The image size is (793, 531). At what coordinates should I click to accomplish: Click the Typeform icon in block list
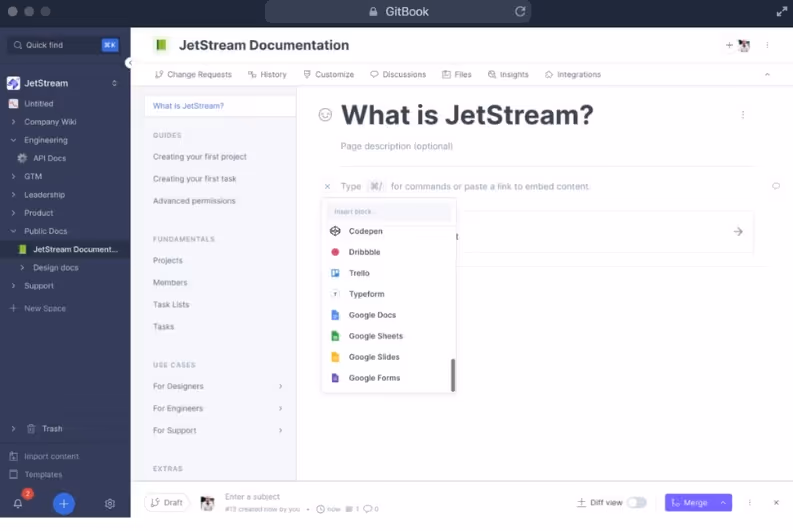(335, 294)
